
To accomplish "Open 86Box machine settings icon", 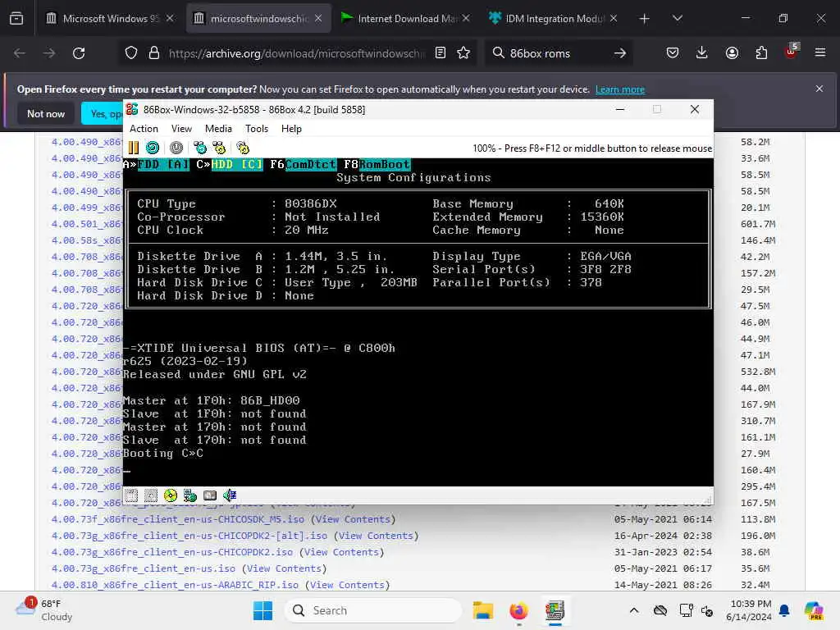I will (x=243, y=148).
